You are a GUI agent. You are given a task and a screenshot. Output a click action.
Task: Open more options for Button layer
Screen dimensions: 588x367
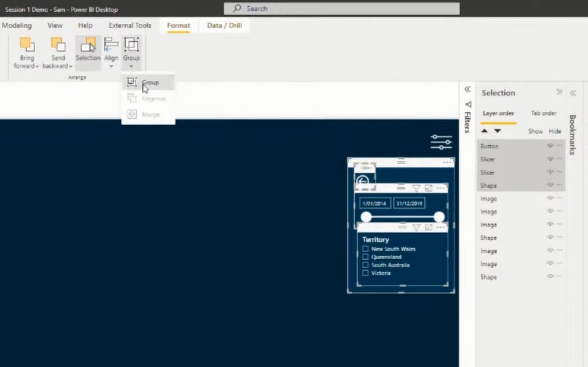(559, 146)
